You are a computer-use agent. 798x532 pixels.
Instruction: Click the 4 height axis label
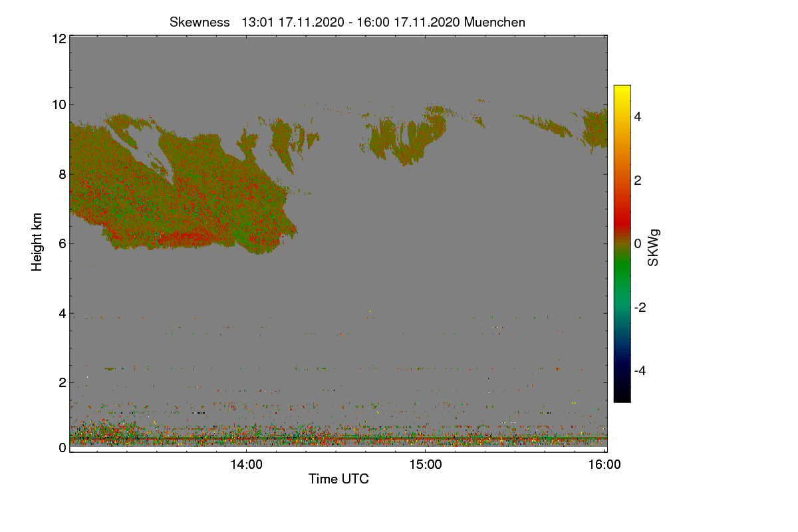tap(63, 313)
